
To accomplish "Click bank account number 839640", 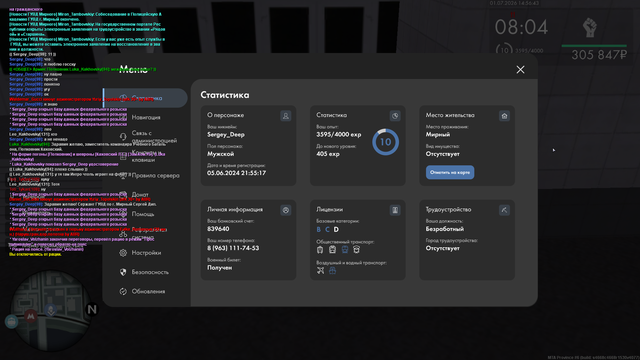I will [218, 229].
